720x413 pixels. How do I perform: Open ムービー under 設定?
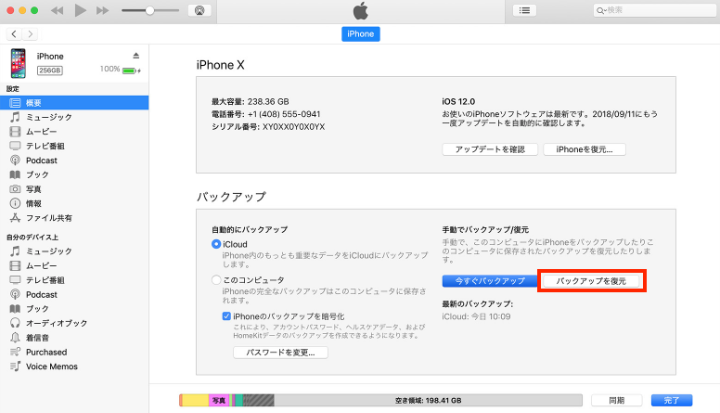tap(74, 131)
